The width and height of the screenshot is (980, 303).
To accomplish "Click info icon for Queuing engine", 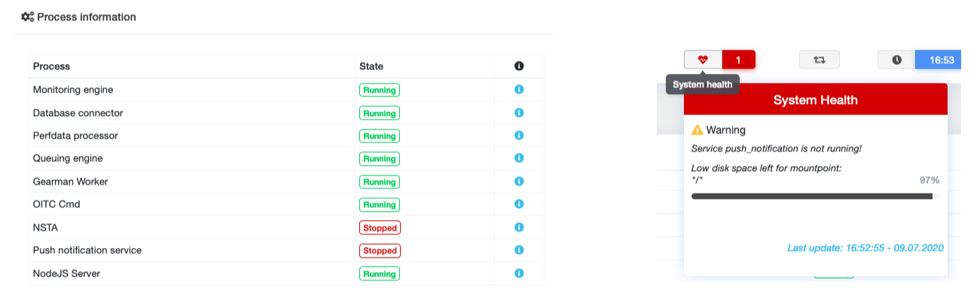I will [518, 158].
